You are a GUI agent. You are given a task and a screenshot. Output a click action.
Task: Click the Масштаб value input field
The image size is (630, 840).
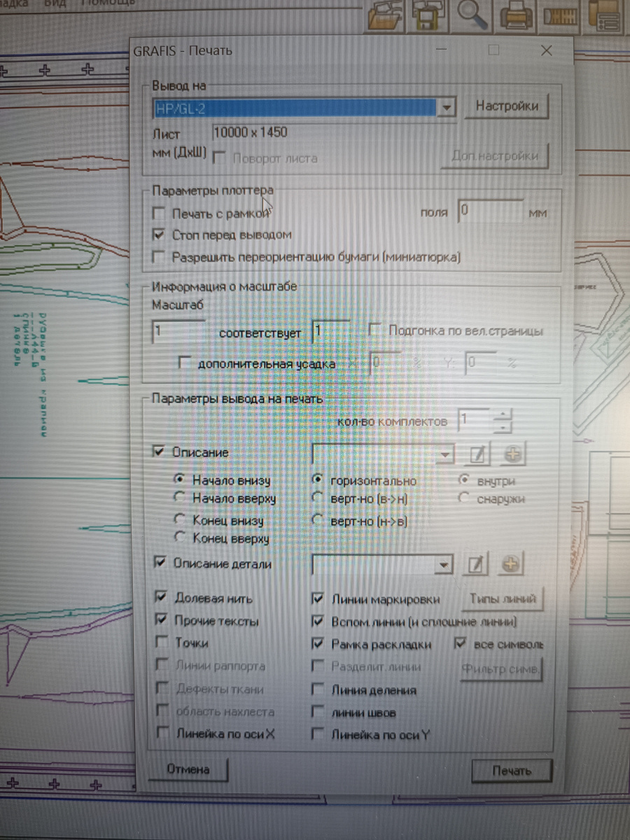pos(178,331)
